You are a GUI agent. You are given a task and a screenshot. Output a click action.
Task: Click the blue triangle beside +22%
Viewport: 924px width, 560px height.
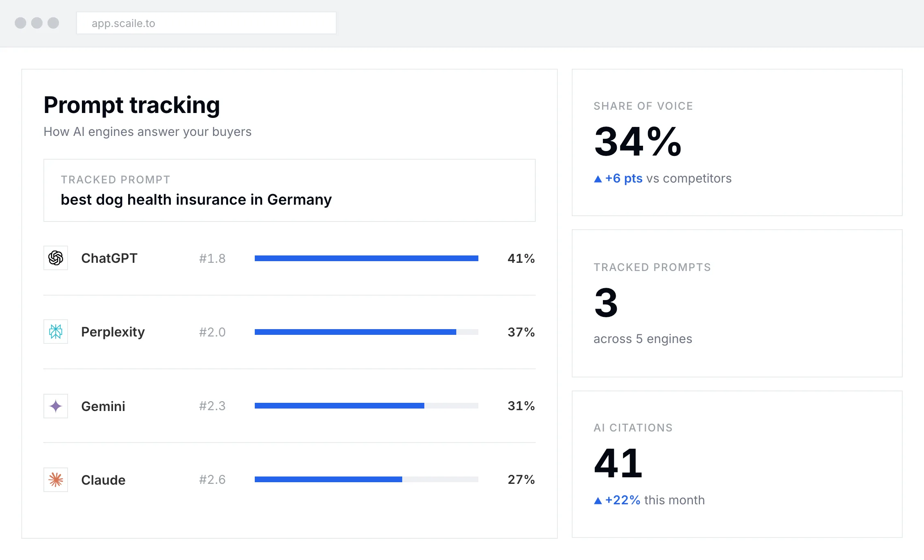[598, 501]
